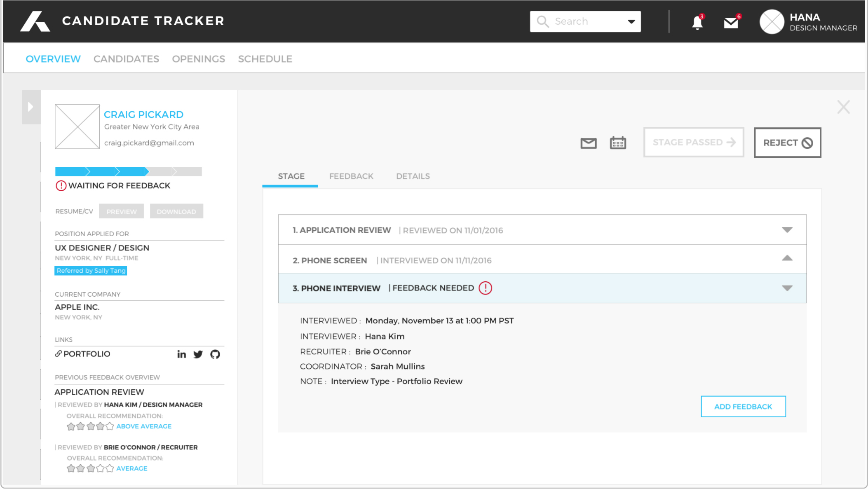Click the Apple Inc. company text
The height and width of the screenshot is (489, 868).
coord(77,307)
